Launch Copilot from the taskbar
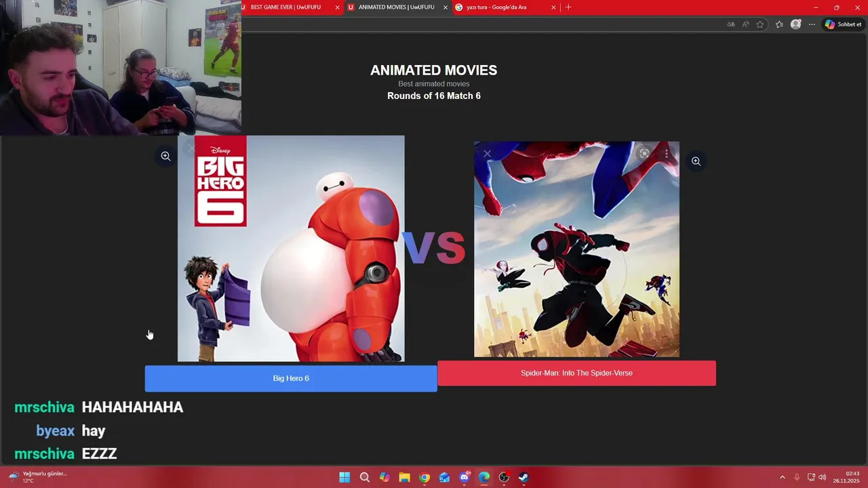868x488 pixels. pos(384,477)
